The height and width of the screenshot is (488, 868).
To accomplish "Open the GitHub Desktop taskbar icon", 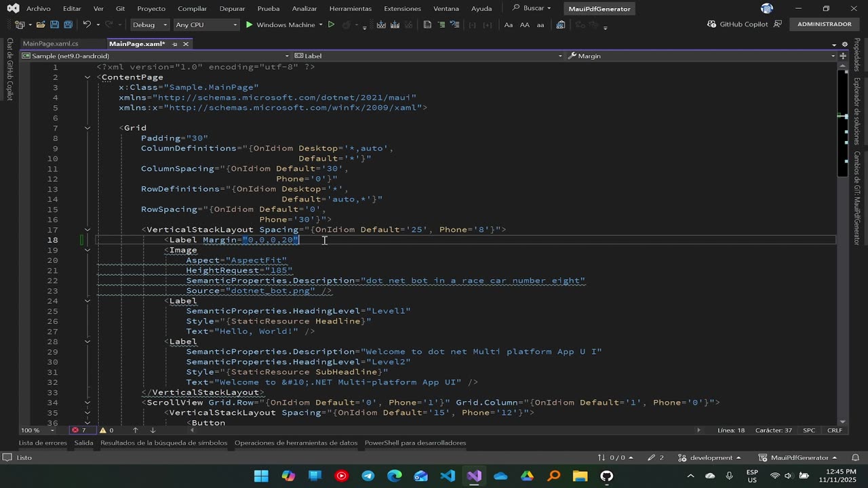I will (x=607, y=476).
